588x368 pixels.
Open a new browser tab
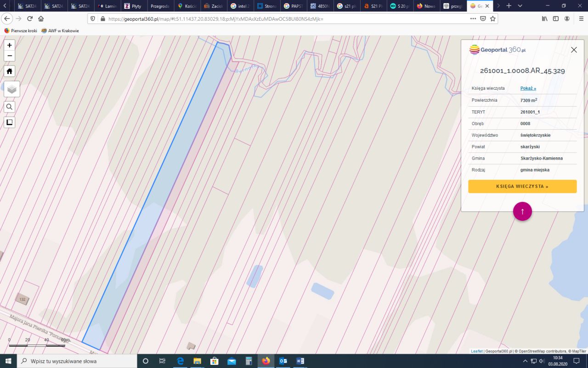pyautogui.click(x=509, y=6)
